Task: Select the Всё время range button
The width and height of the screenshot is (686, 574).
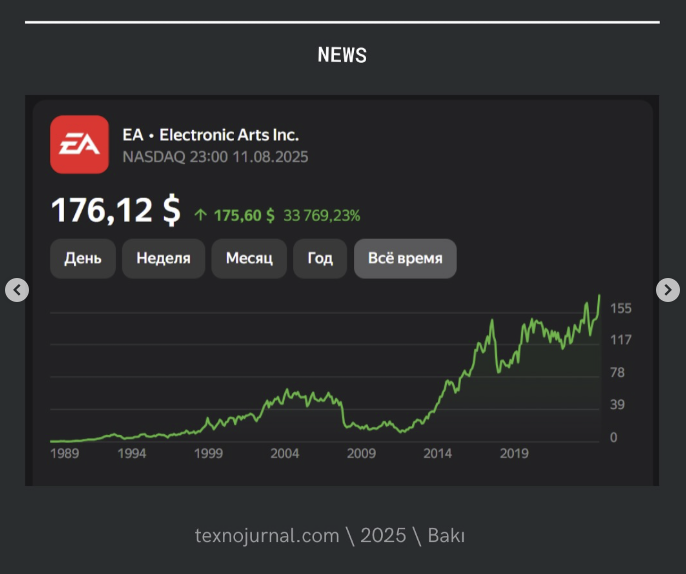Action: coord(405,259)
